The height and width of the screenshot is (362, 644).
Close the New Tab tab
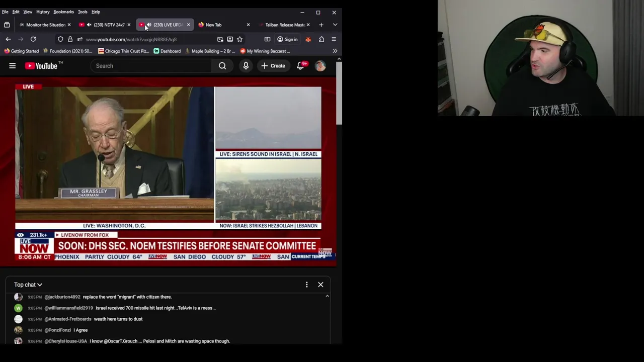tap(248, 25)
